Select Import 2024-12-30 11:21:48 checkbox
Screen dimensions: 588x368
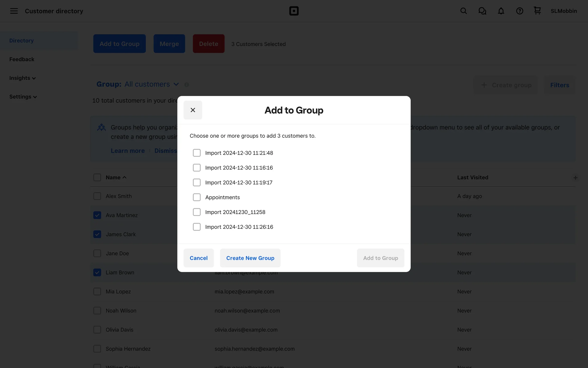(x=197, y=153)
